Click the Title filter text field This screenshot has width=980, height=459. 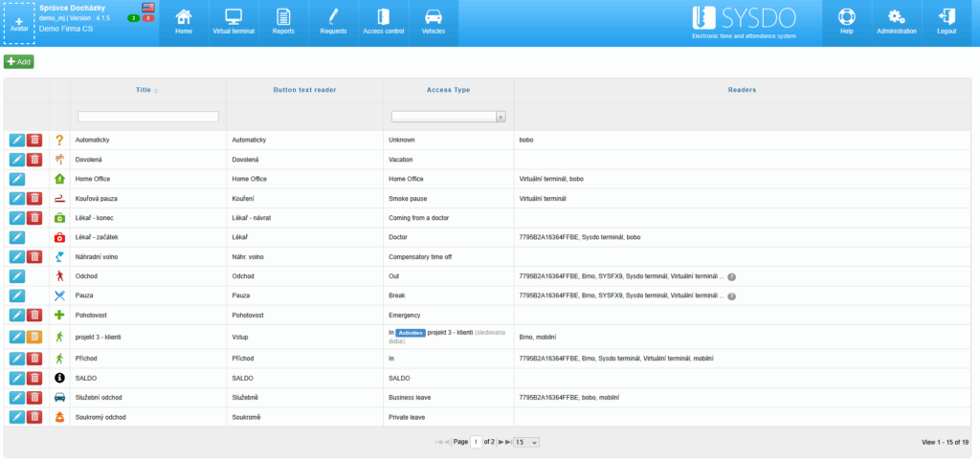147,117
